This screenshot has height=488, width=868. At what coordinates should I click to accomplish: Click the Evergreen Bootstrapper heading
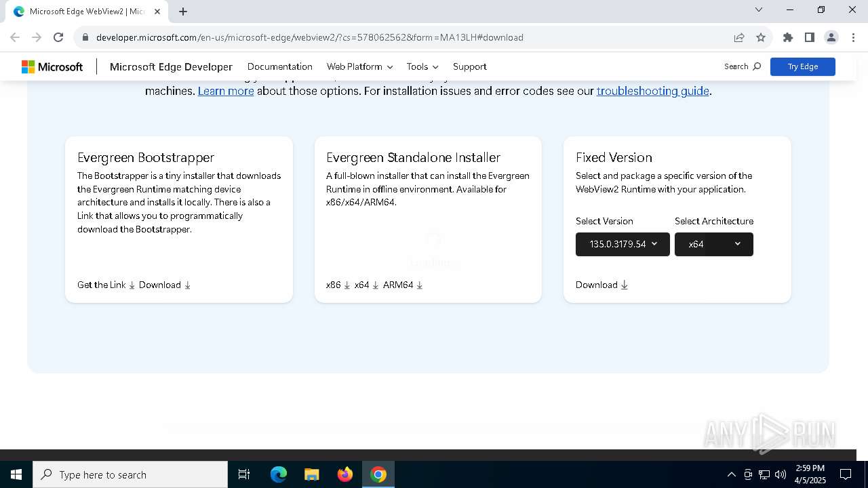[146, 157]
